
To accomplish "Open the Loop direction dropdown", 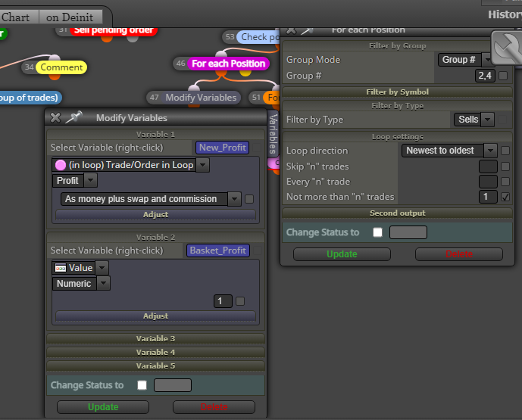I will point(490,151).
